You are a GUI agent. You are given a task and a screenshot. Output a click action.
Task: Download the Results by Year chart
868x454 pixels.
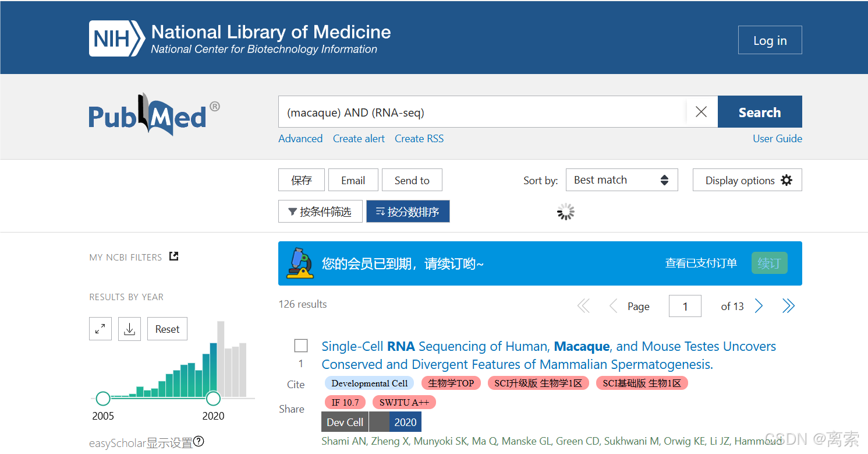click(x=129, y=329)
